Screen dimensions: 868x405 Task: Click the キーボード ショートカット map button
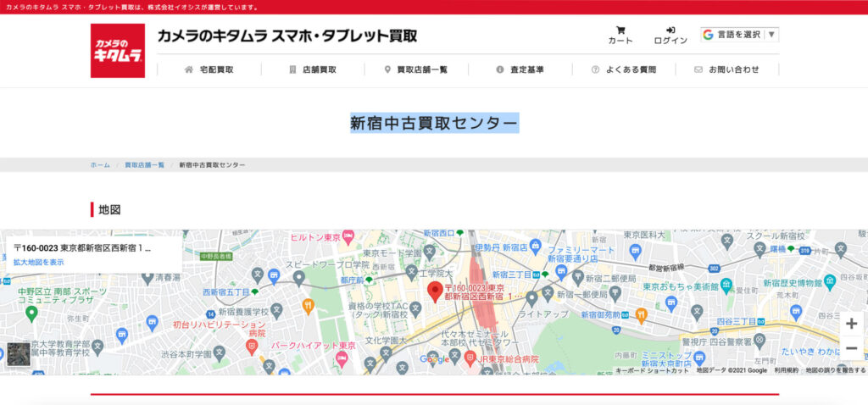[x=652, y=371]
